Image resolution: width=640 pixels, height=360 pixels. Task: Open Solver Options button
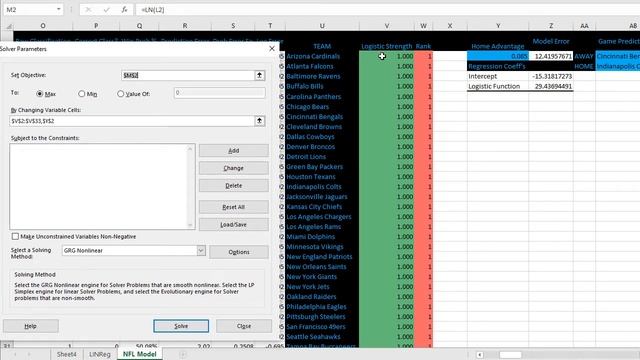click(x=239, y=252)
